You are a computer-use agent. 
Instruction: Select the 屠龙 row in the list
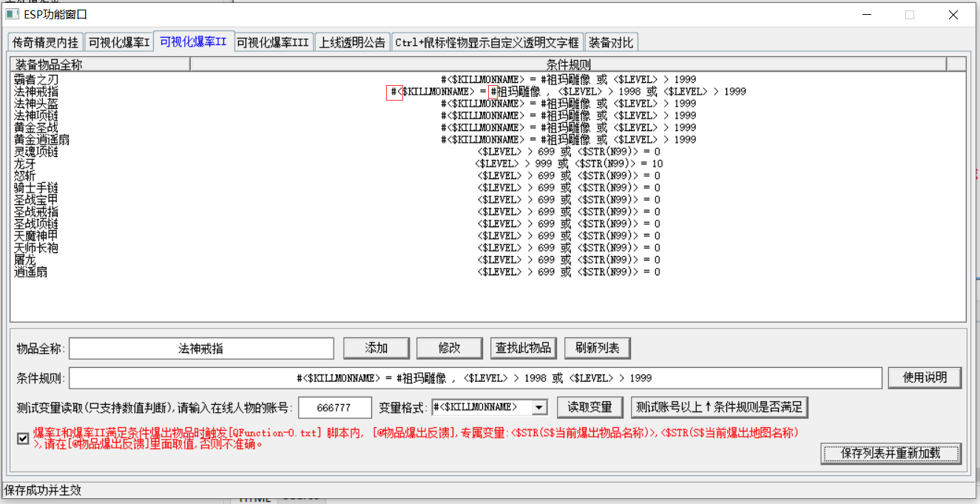pos(25,260)
